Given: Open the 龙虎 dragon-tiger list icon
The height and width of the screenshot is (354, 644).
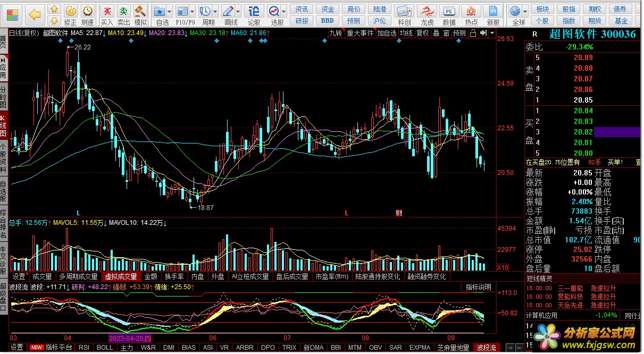Looking at the screenshot, I should click(x=427, y=15).
